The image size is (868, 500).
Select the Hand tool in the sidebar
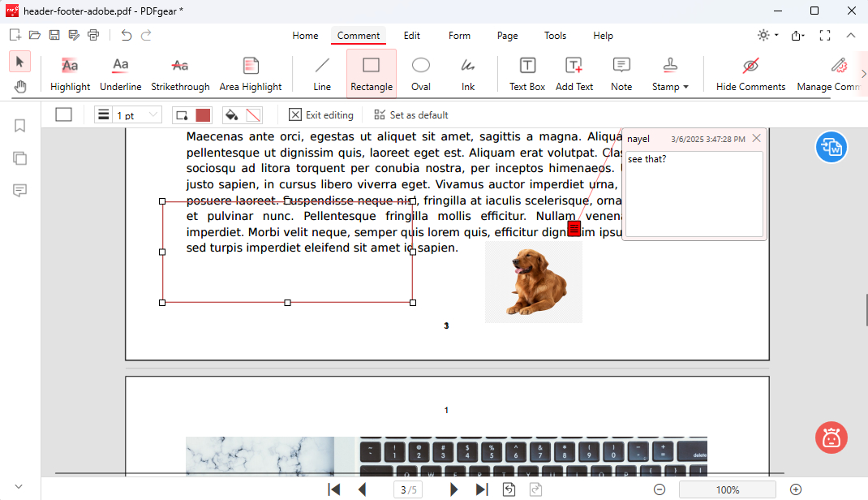pos(19,86)
